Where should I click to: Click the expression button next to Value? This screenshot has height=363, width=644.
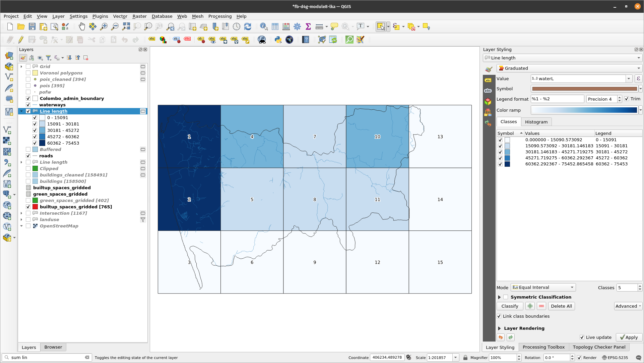[x=638, y=79]
